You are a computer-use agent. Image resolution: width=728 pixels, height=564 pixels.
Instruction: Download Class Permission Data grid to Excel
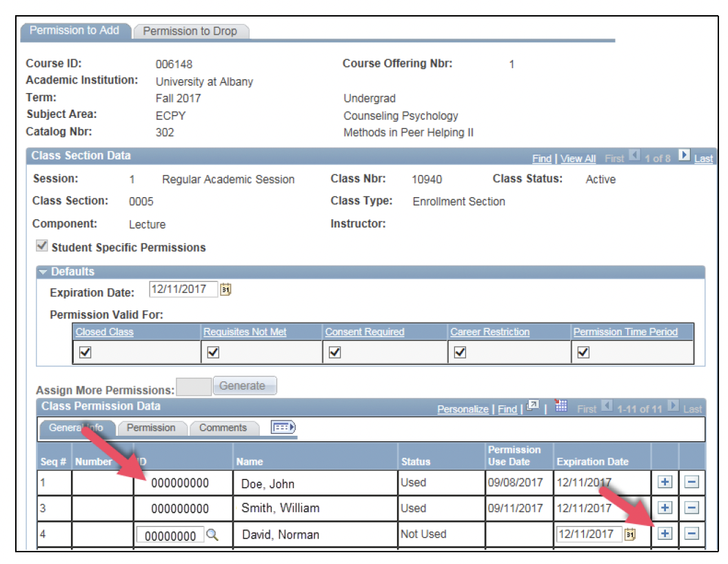point(560,407)
